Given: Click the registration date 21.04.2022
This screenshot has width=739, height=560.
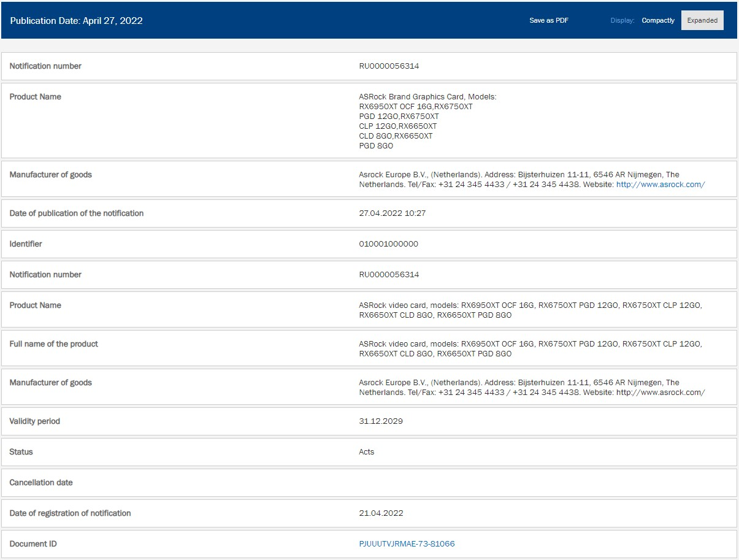Looking at the screenshot, I should point(380,513).
